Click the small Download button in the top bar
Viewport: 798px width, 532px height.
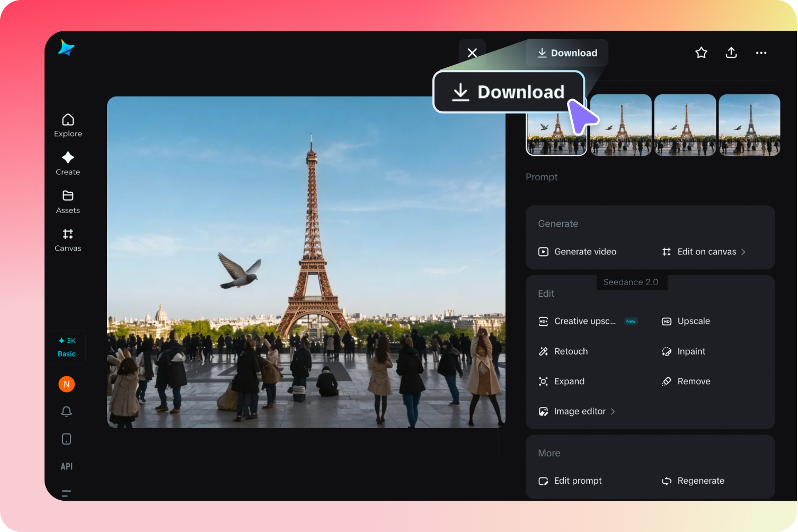567,53
